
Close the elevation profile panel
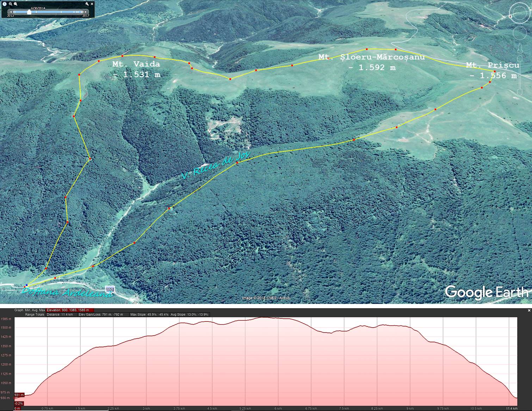pos(529,310)
